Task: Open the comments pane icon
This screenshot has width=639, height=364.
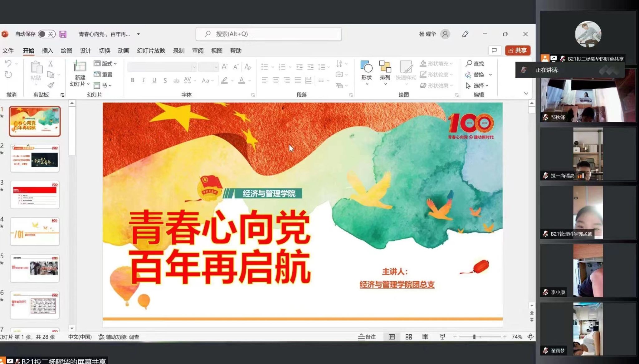Action: pos(494,51)
